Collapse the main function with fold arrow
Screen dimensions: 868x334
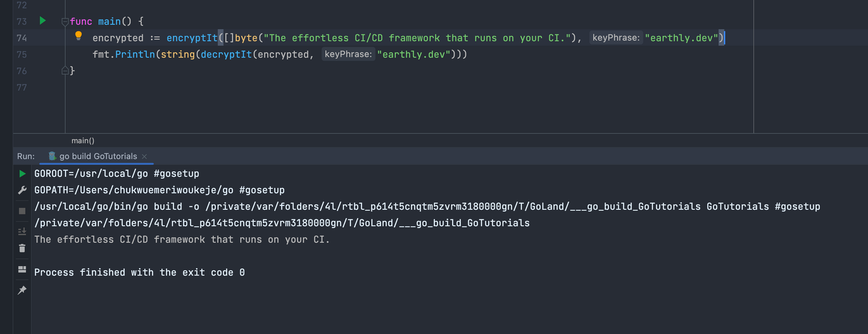pyautogui.click(x=64, y=20)
